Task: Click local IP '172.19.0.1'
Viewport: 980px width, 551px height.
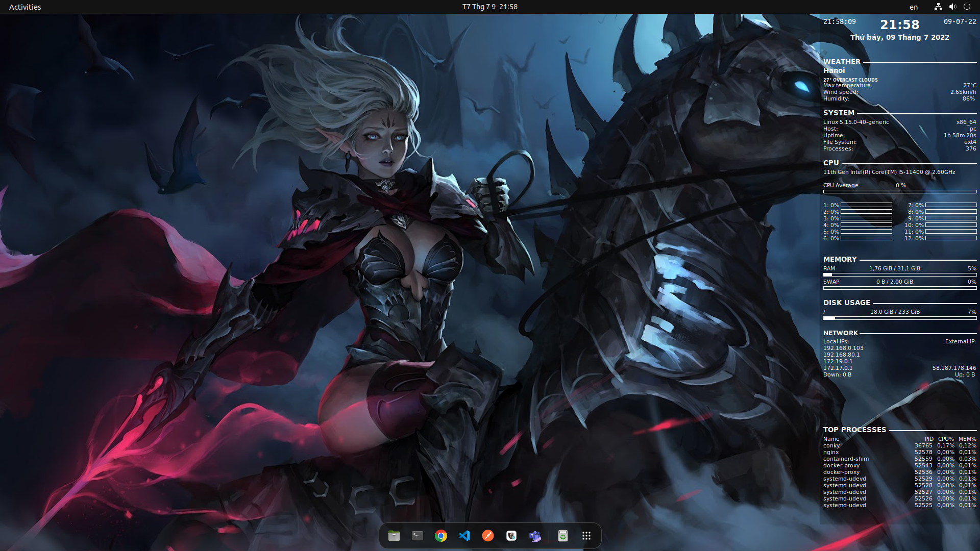Action: coord(838,361)
